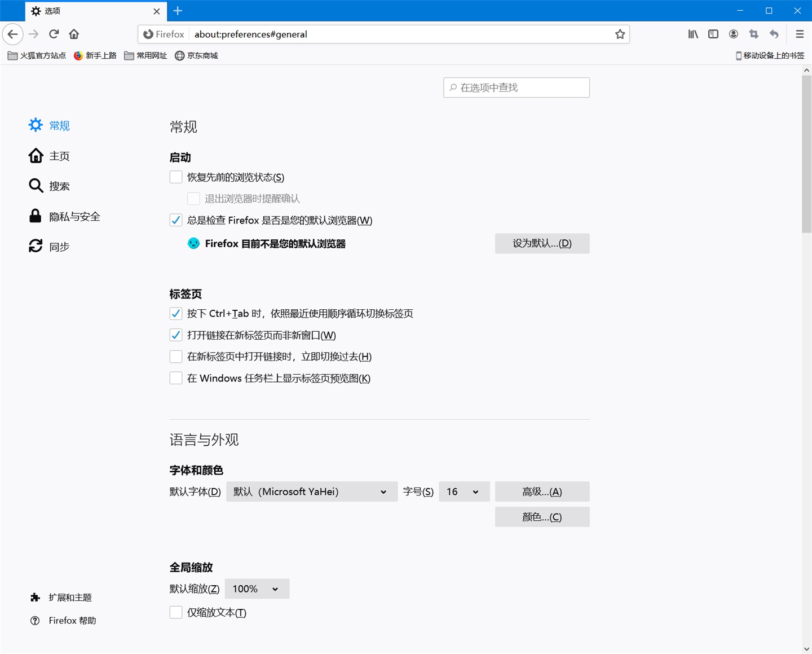Enable 在新标签页中打开链接时立即切换过去
The image size is (812, 654).
coord(176,357)
